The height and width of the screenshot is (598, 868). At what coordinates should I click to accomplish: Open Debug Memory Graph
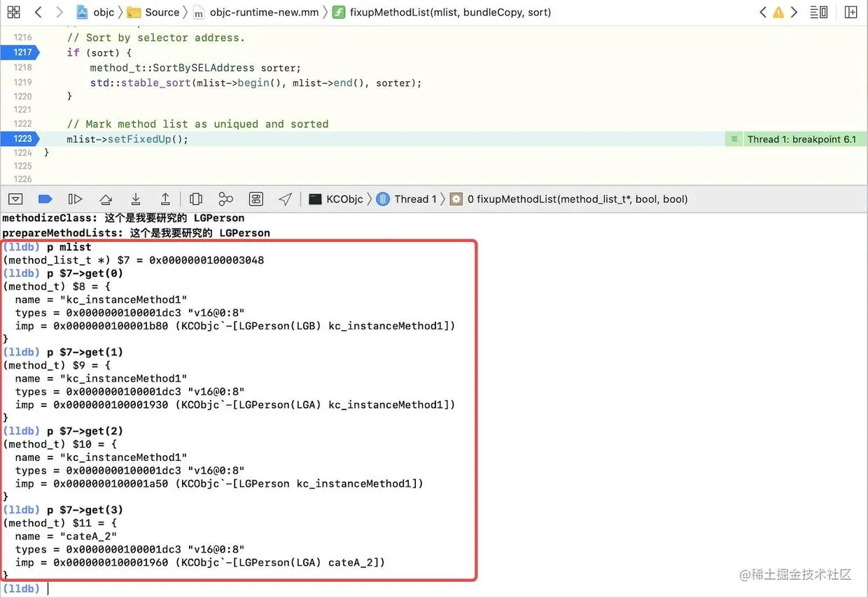click(225, 199)
